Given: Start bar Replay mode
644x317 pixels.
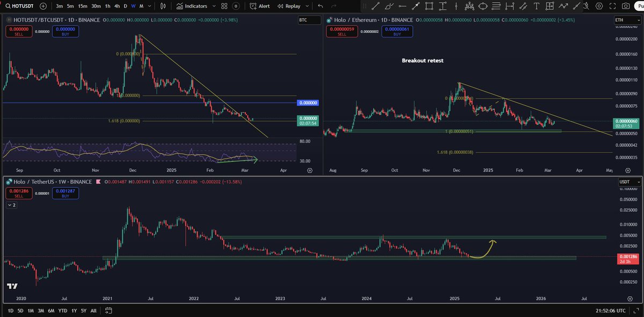Looking at the screenshot, I should click(x=289, y=6).
